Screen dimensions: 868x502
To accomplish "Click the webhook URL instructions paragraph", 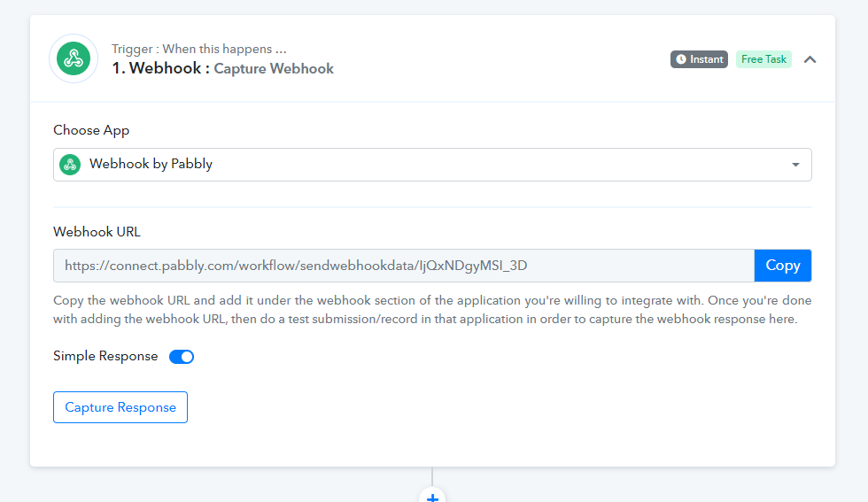I will (x=432, y=310).
